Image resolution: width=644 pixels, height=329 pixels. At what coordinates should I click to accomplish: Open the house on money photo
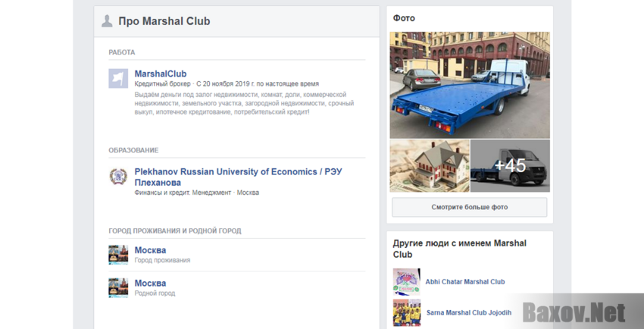[x=430, y=165]
